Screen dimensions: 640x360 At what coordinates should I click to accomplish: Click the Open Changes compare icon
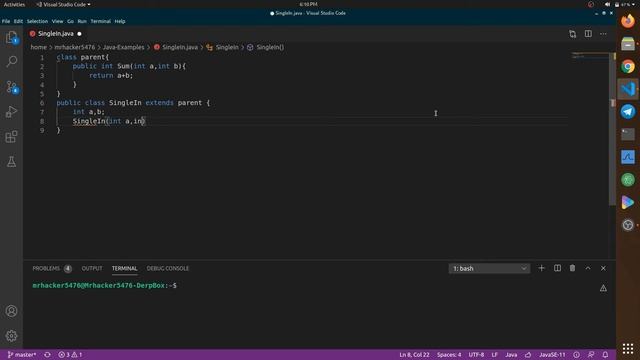[573, 34]
